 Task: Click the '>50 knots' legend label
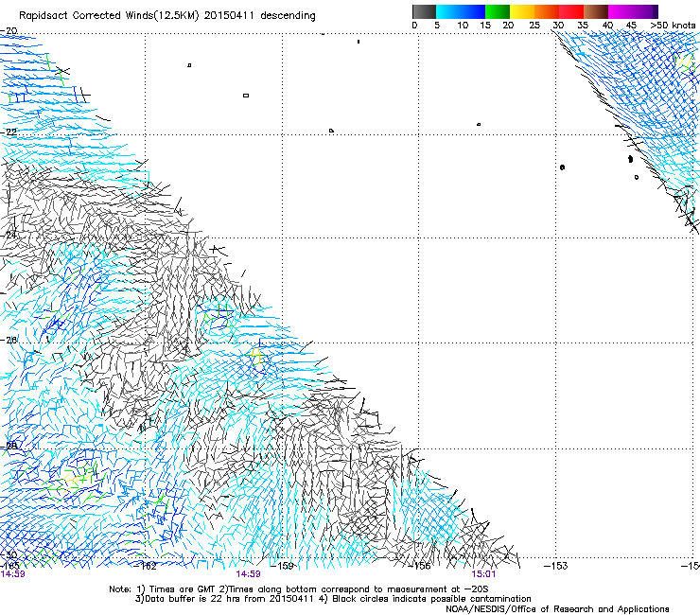673,26
